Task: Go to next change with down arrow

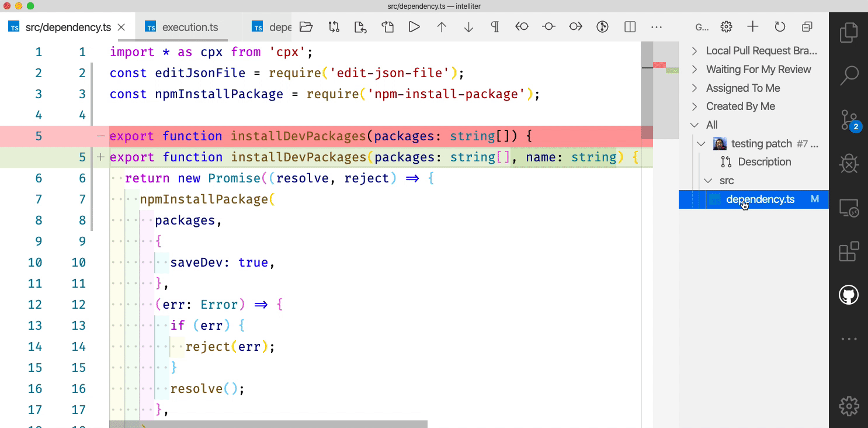Action: (468, 27)
